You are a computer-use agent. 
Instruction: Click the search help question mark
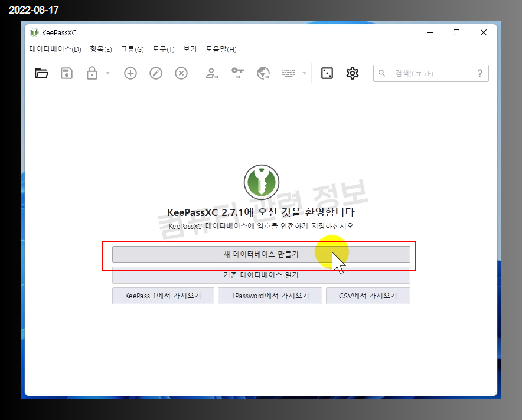[479, 73]
